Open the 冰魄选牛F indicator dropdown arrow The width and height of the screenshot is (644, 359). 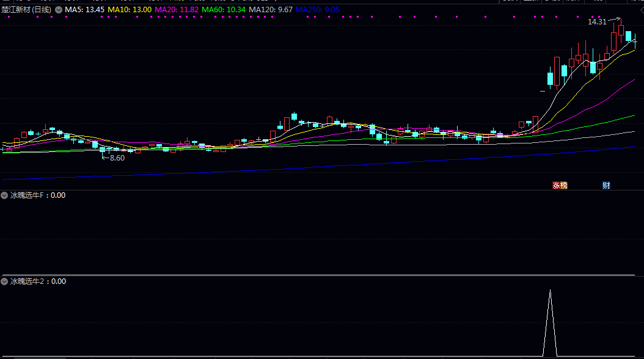coord(5,195)
